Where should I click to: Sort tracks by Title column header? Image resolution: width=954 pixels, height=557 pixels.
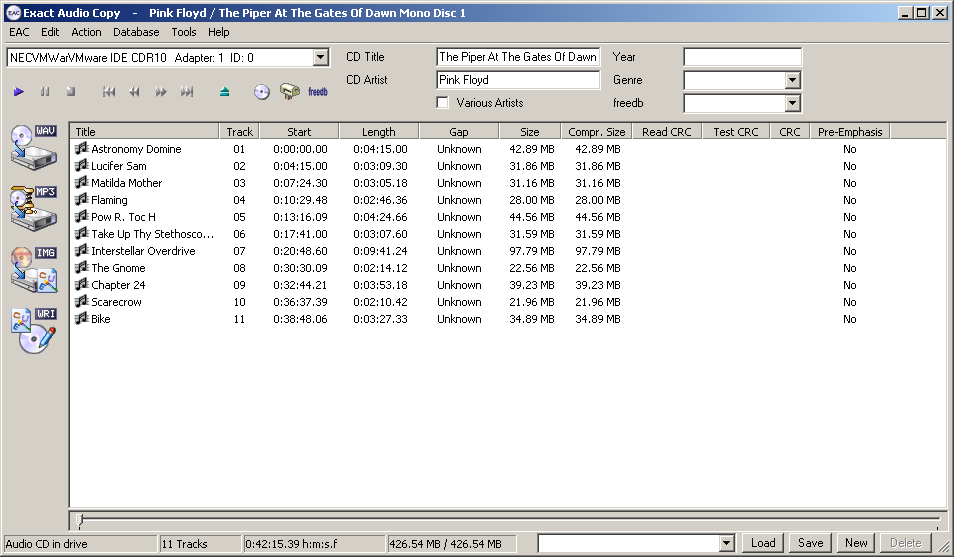(144, 131)
